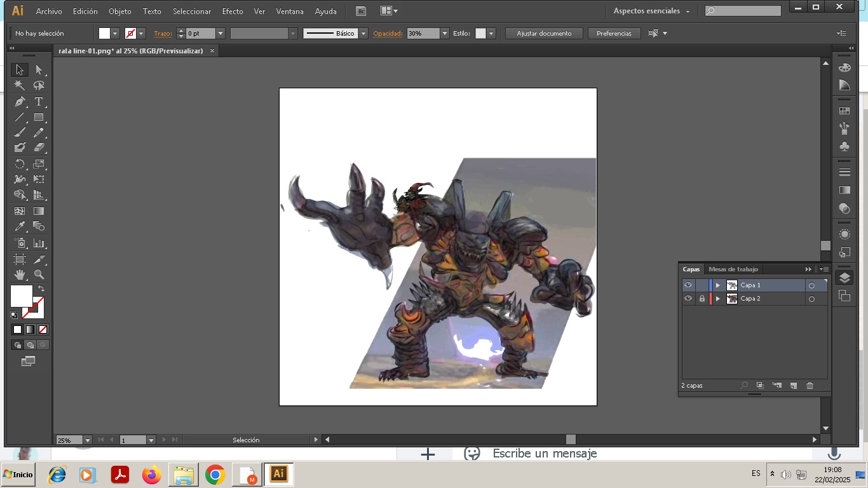
Task: Toggle visibility eye of Capa 1
Action: 688,285
